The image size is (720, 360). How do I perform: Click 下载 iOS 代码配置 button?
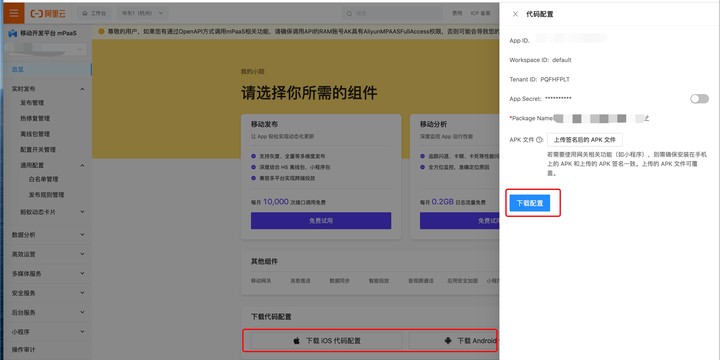click(326, 341)
